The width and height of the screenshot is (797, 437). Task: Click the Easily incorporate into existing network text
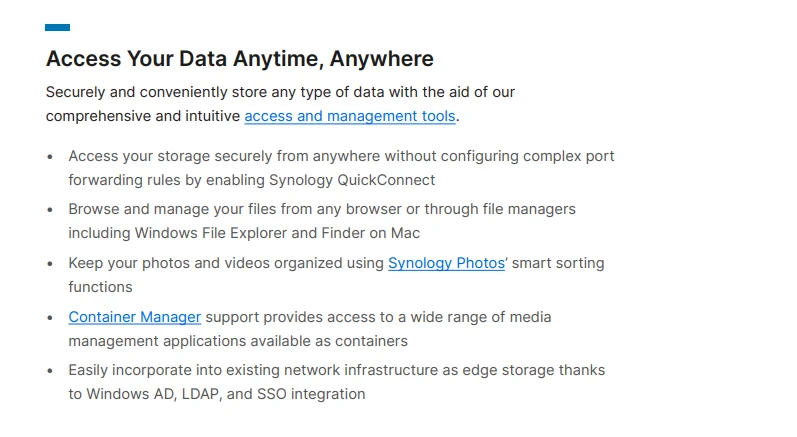click(x=336, y=382)
